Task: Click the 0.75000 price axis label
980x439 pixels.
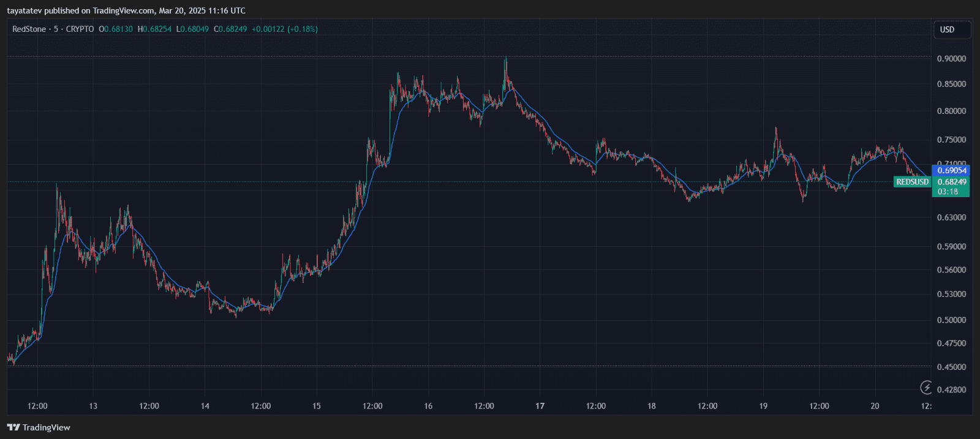Action: (x=951, y=140)
